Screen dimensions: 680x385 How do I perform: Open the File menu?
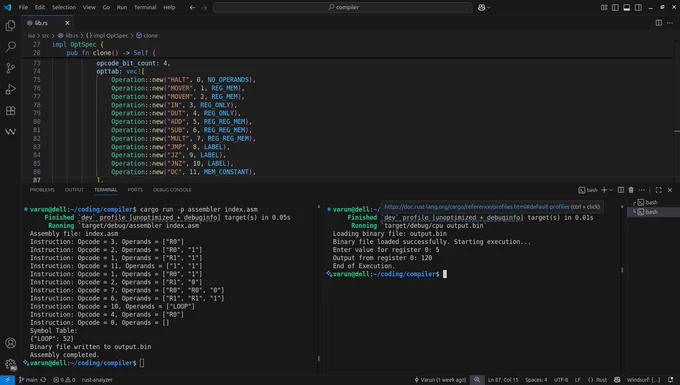pos(23,7)
